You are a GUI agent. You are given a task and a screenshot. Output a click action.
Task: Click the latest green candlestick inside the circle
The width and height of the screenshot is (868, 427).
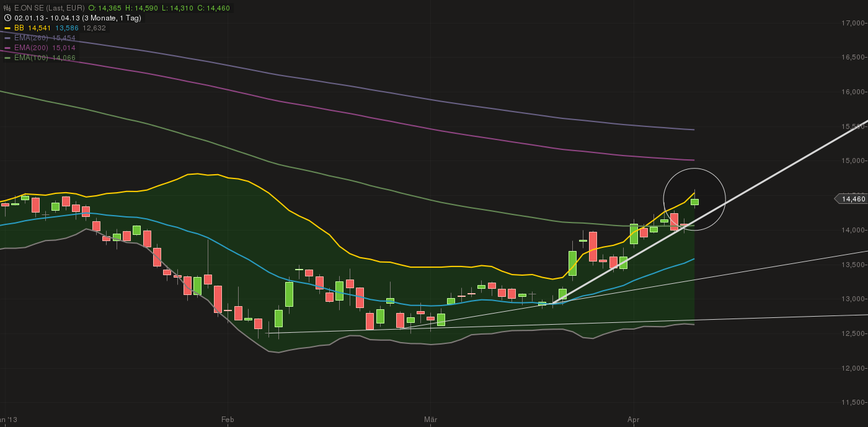coord(694,201)
